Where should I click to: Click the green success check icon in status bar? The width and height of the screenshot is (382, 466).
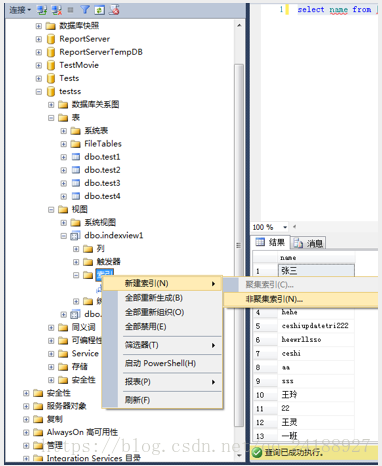(257, 452)
